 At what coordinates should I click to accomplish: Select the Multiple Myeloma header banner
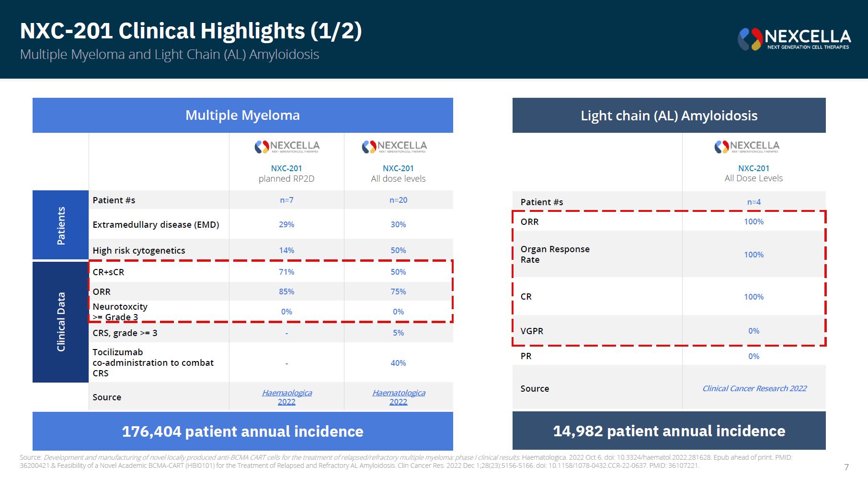point(243,115)
